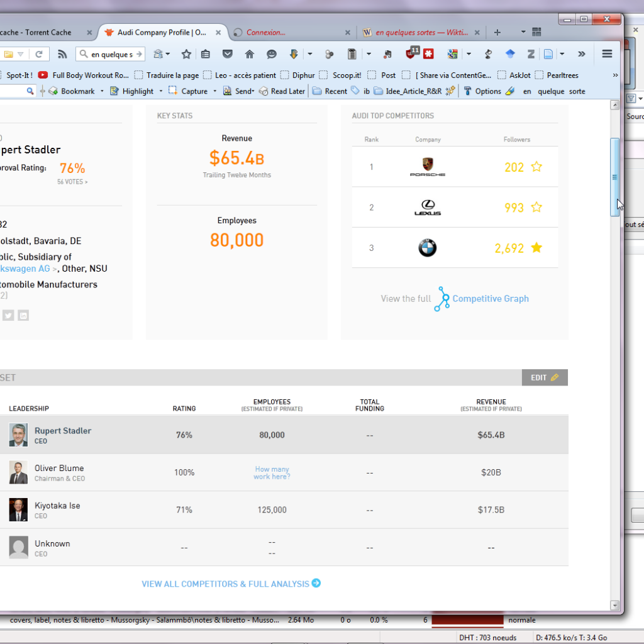The image size is (644, 644).
Task: Click the Zotero Z toolbar icon
Action: pyautogui.click(x=531, y=54)
